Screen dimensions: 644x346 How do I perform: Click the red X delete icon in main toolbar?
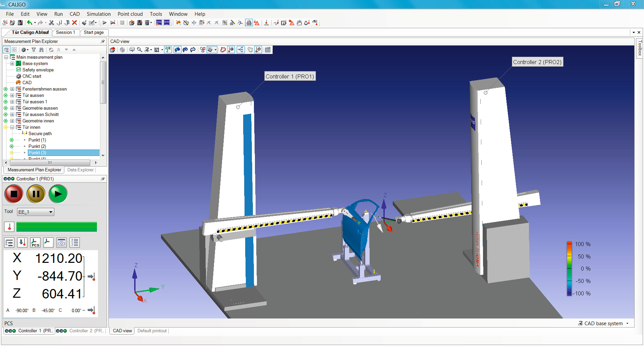[74, 23]
